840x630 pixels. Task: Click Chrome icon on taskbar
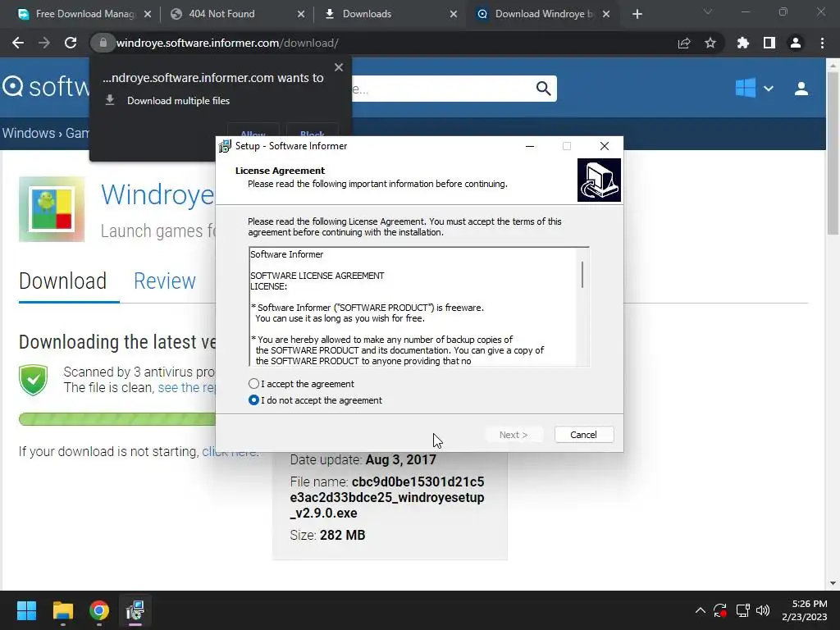tap(99, 610)
